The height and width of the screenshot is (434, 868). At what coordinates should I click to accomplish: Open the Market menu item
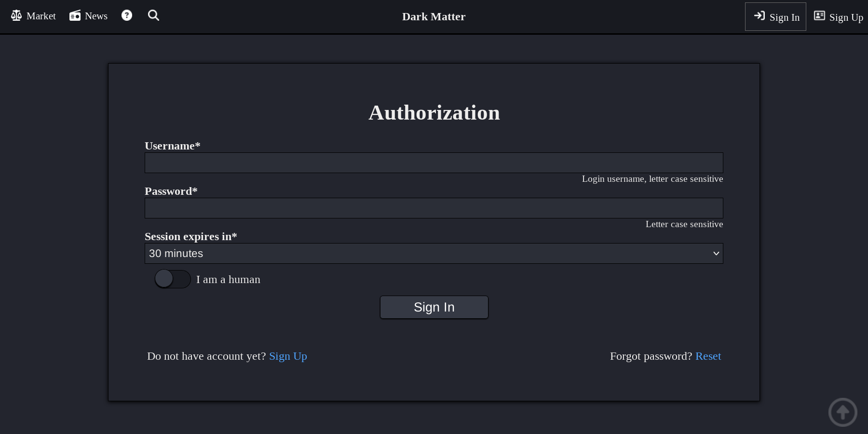[41, 15]
